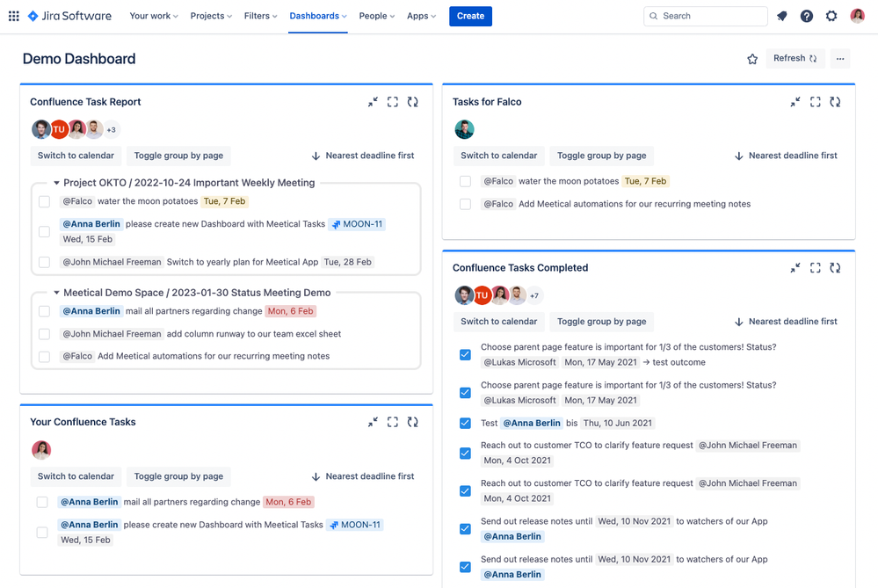Open the Dashboards menu
Screen dimensions: 878x588
pos(318,16)
